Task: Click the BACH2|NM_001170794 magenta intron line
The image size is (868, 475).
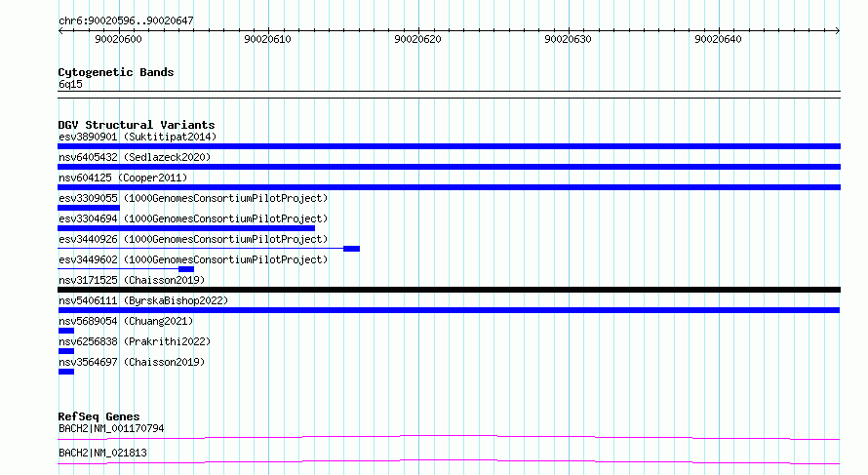Action: click(449, 437)
